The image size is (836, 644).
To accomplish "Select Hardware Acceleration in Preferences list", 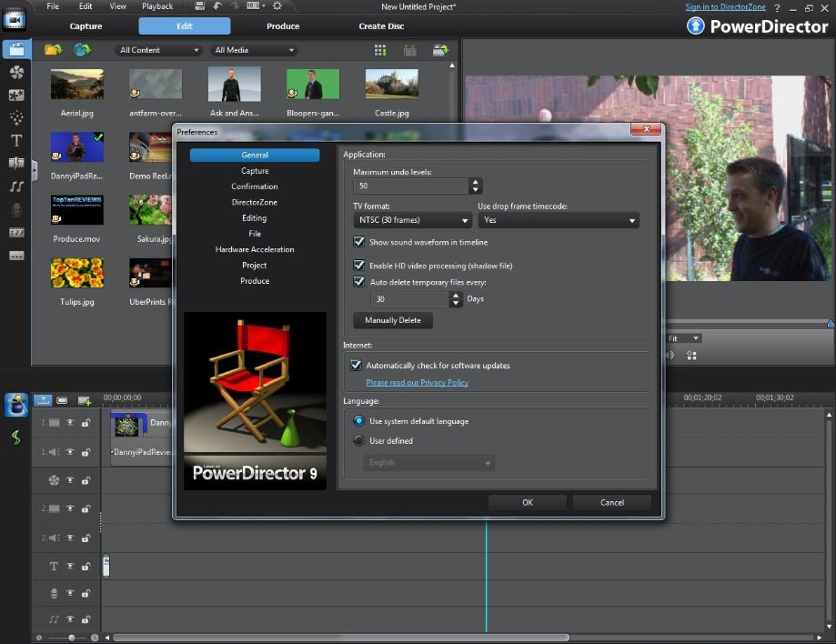I will click(x=255, y=249).
